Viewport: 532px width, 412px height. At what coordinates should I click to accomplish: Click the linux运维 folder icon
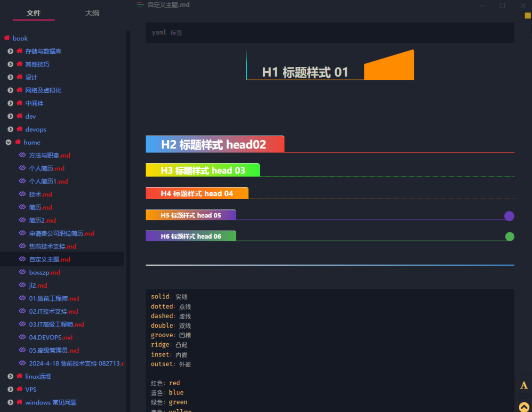(x=19, y=376)
